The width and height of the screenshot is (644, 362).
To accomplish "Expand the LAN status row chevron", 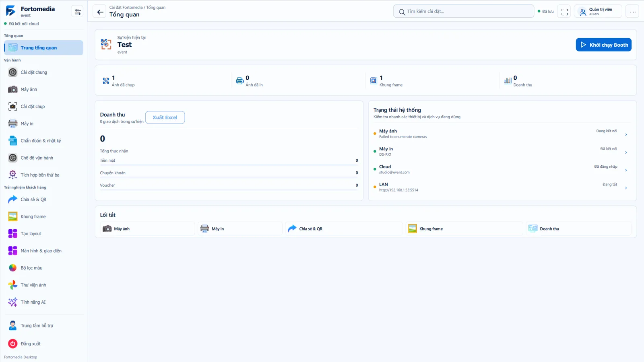I will [x=626, y=188].
